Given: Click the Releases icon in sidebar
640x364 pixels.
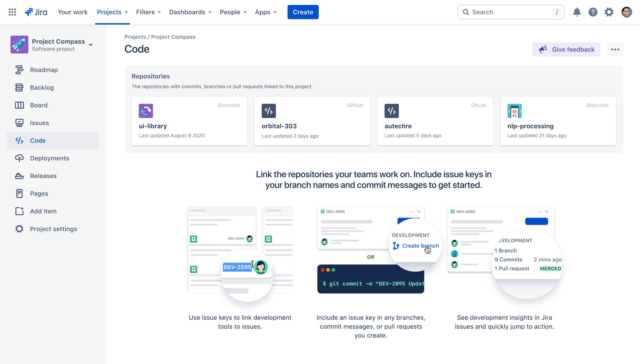Looking at the screenshot, I should [19, 175].
